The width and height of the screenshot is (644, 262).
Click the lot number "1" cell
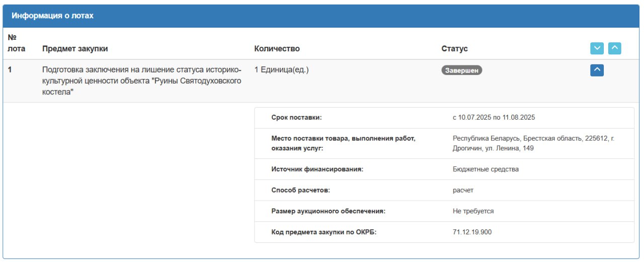[x=10, y=70]
